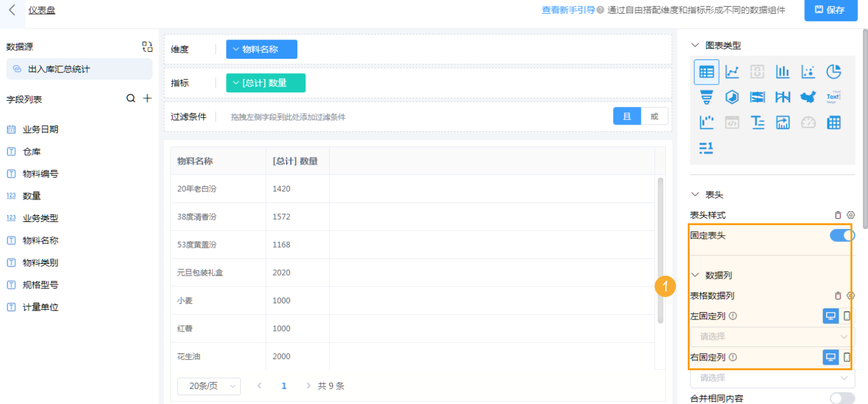868x404 pixels.
Task: Select the line chart type icon
Action: 732,71
